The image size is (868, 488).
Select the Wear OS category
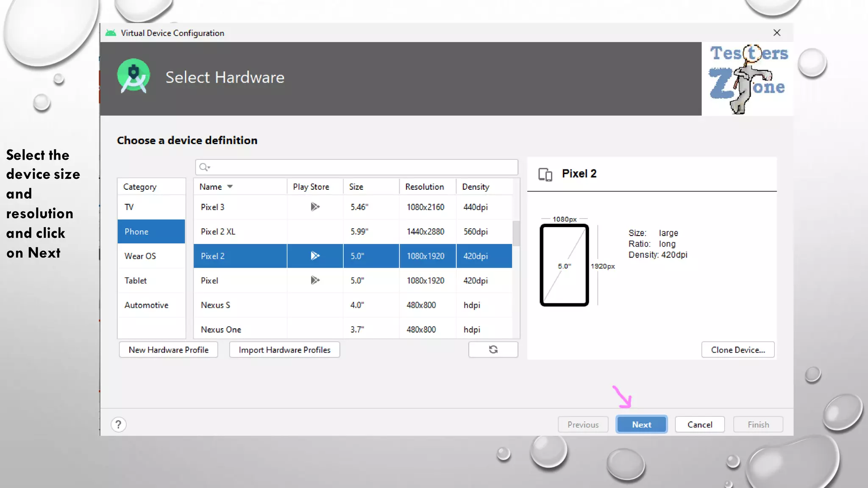(151, 256)
